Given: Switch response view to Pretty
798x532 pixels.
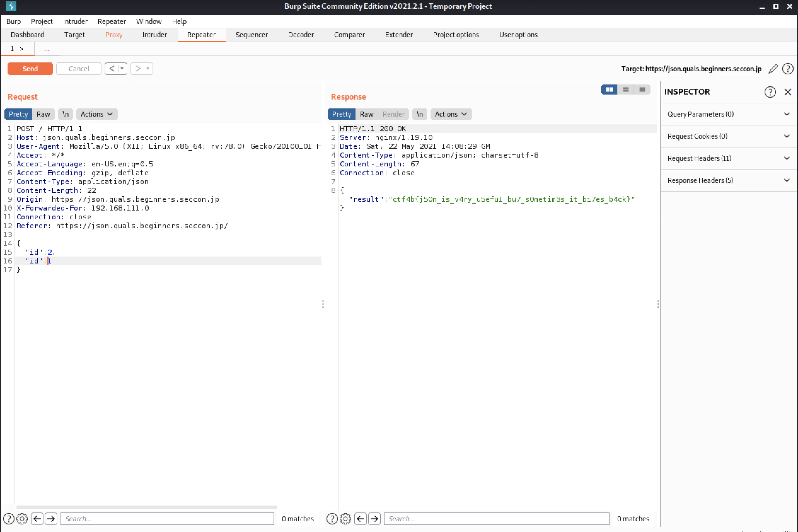Looking at the screenshot, I should [x=342, y=114].
